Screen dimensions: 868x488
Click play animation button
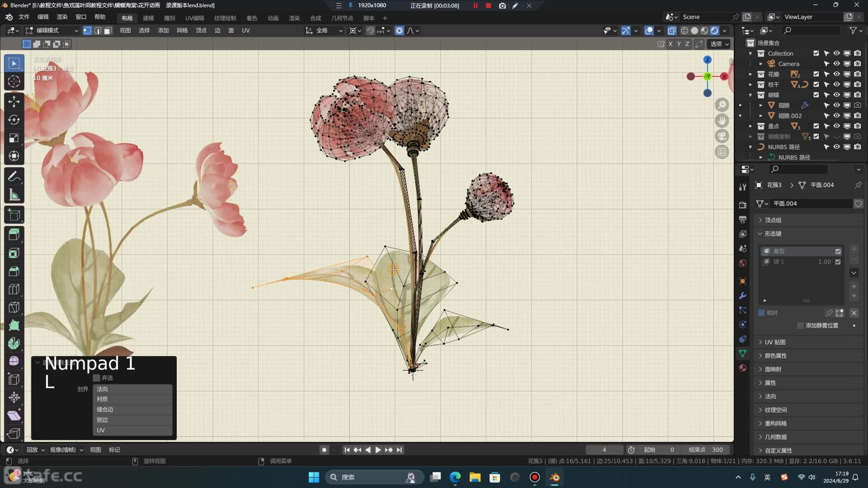coord(378,450)
